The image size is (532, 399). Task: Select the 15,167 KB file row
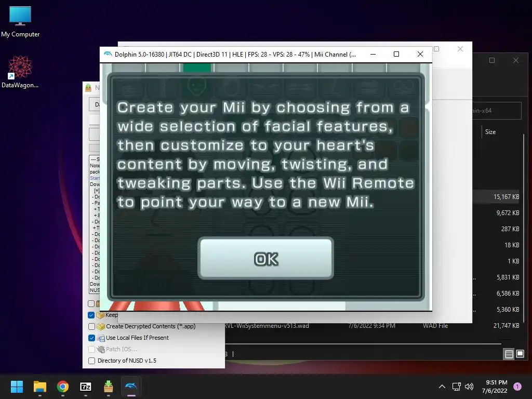pyautogui.click(x=496, y=197)
